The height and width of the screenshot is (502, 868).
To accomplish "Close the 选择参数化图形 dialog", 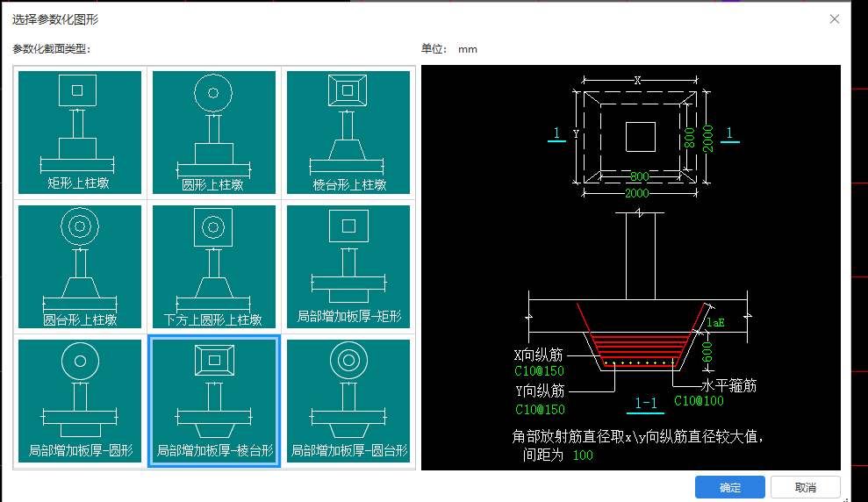I will [x=835, y=18].
